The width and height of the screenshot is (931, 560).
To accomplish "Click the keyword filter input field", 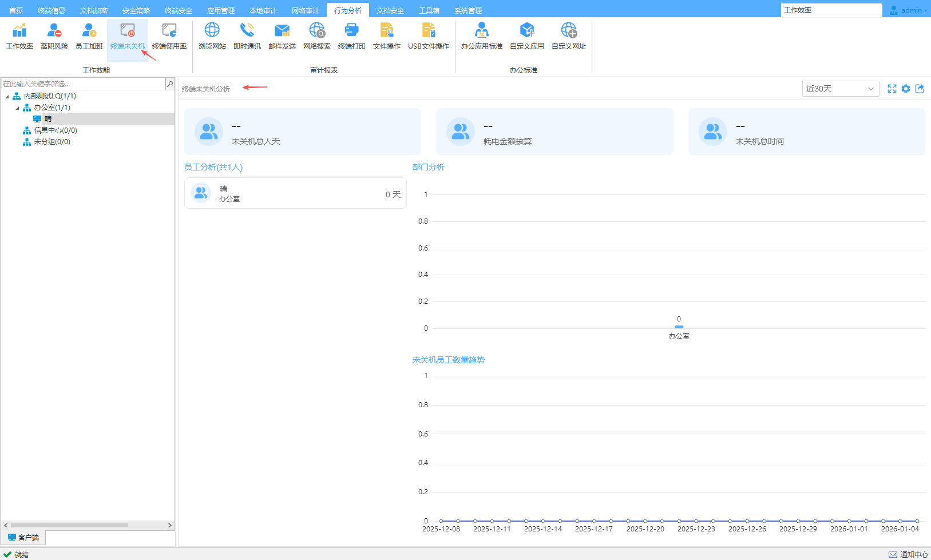I will [x=83, y=84].
